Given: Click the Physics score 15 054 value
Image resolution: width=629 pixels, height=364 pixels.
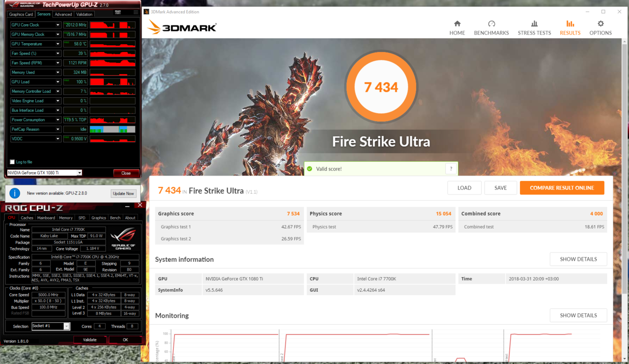Looking at the screenshot, I should point(443,214).
